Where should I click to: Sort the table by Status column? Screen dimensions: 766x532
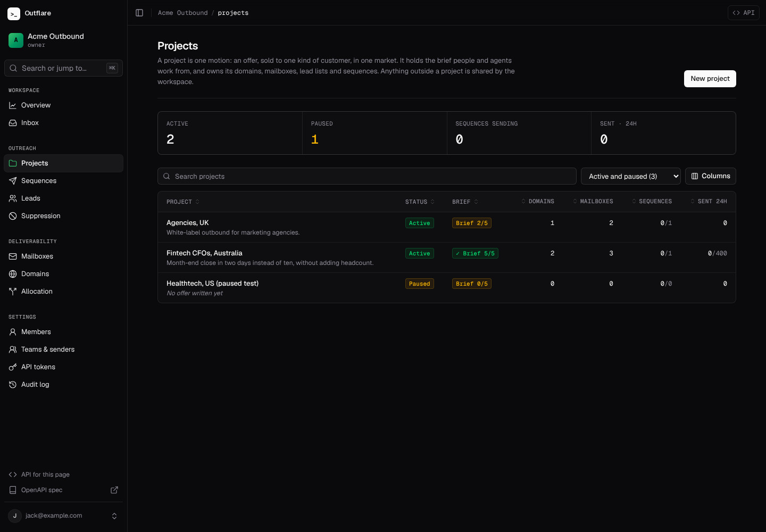[420, 202]
